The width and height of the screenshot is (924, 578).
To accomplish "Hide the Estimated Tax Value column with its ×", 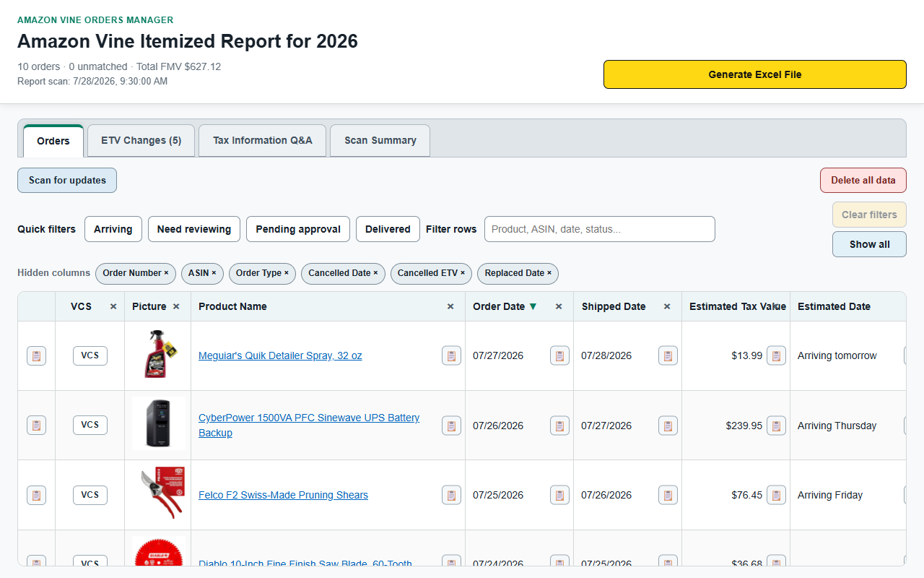I will pos(776,306).
